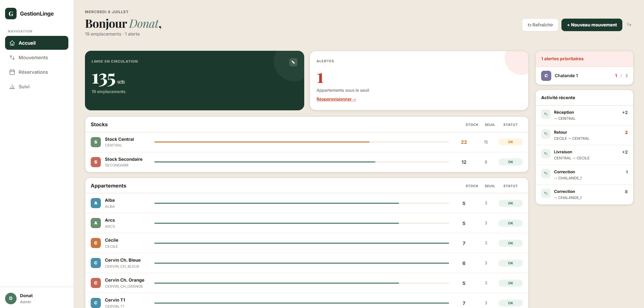Image resolution: width=644 pixels, height=308 pixels.
Task: Click the Réservations calendar icon
Action: click(12, 72)
